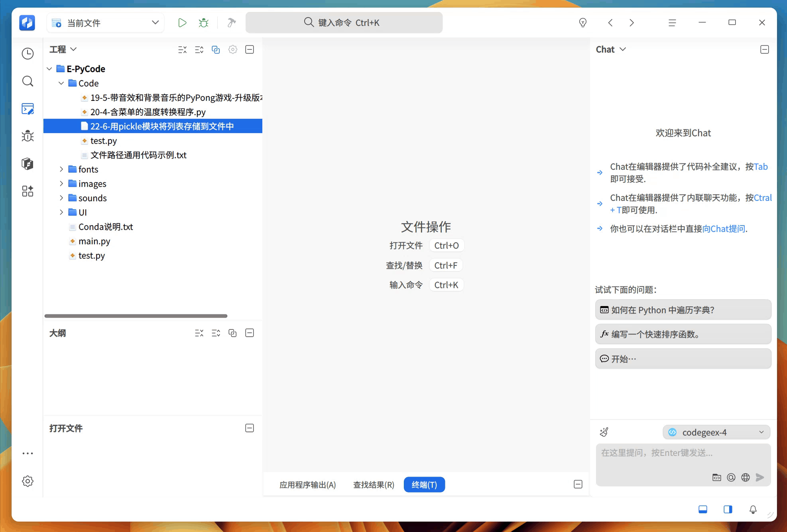Switch to 应用程序输出(A) tab
Screen dimensions: 787x532
point(307,485)
